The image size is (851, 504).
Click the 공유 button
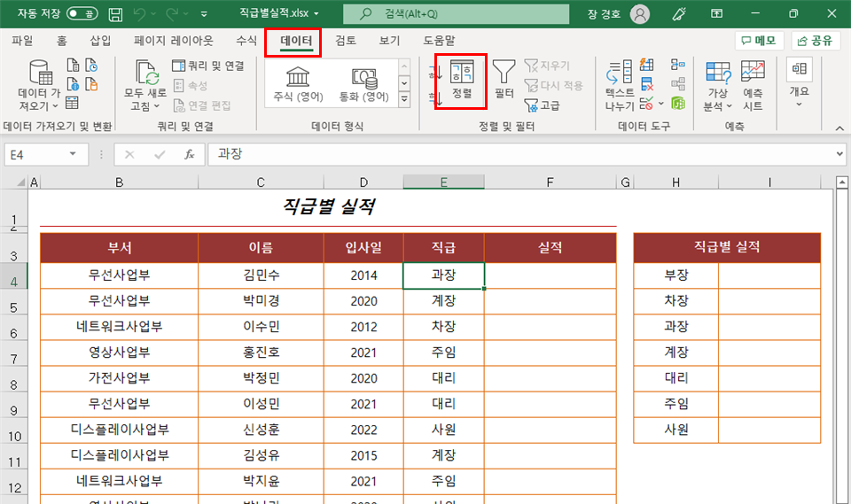point(816,41)
